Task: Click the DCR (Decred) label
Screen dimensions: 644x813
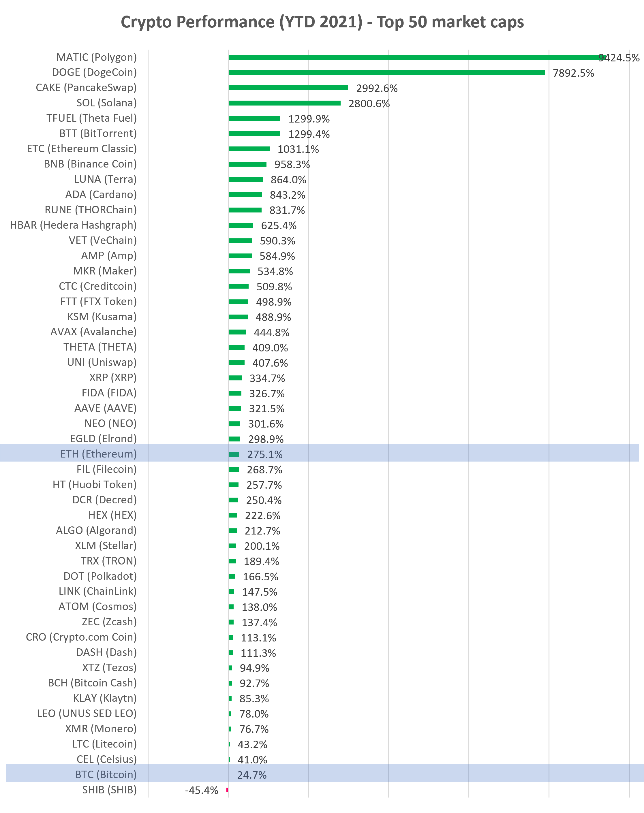Action: pyautogui.click(x=105, y=500)
